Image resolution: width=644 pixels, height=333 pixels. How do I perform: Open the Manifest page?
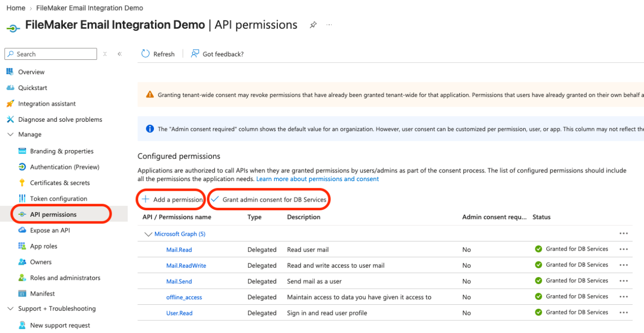[x=42, y=294]
